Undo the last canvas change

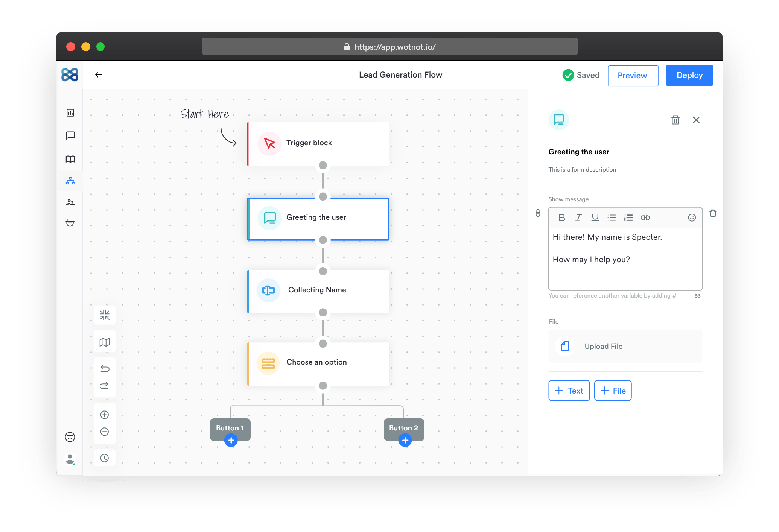click(x=105, y=369)
